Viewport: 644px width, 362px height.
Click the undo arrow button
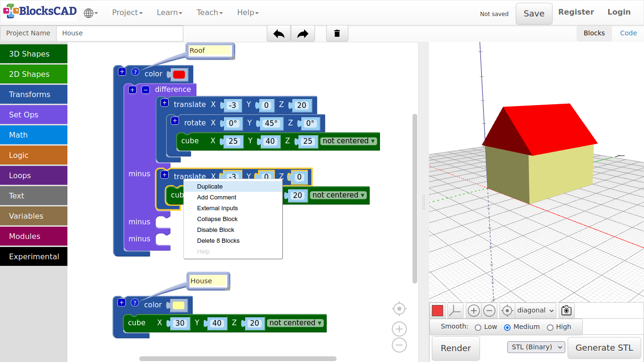click(279, 33)
